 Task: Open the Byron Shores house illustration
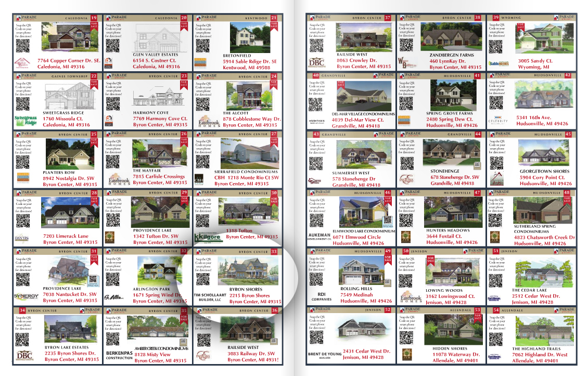248,270
